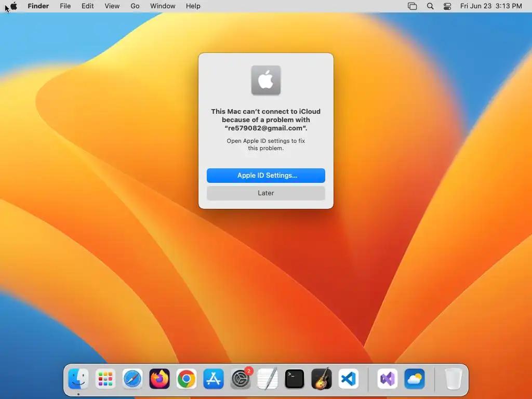Open the Window menu

(x=163, y=6)
